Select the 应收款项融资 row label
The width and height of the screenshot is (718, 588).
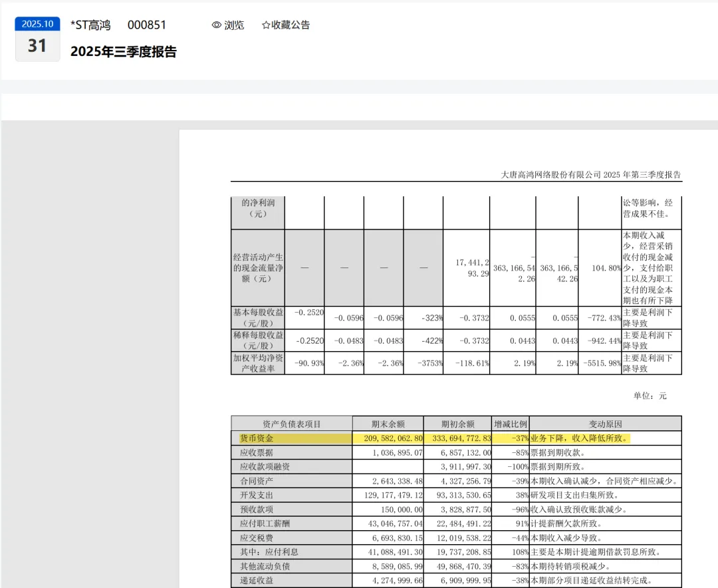pos(265,466)
